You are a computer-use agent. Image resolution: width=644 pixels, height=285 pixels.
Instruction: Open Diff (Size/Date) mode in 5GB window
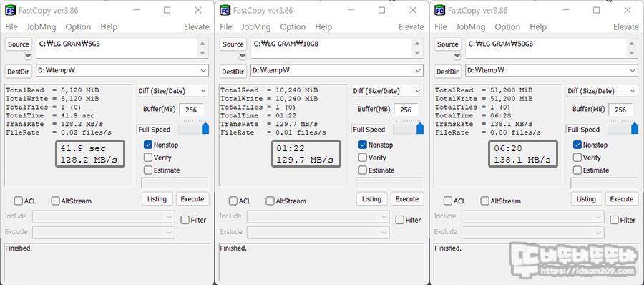coord(172,91)
